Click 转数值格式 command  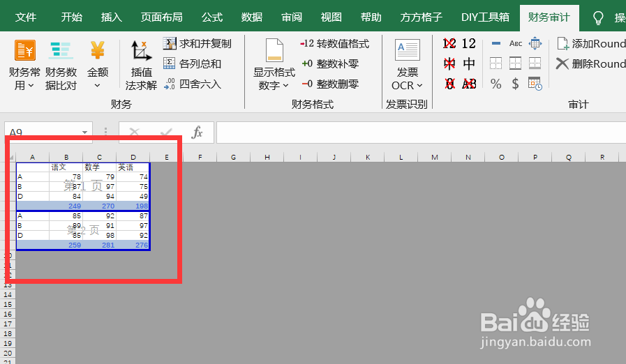tap(334, 43)
